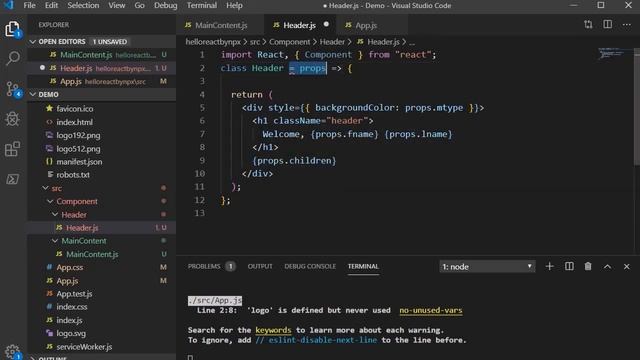Click the VS Code logo in title bar

[x=8, y=5]
